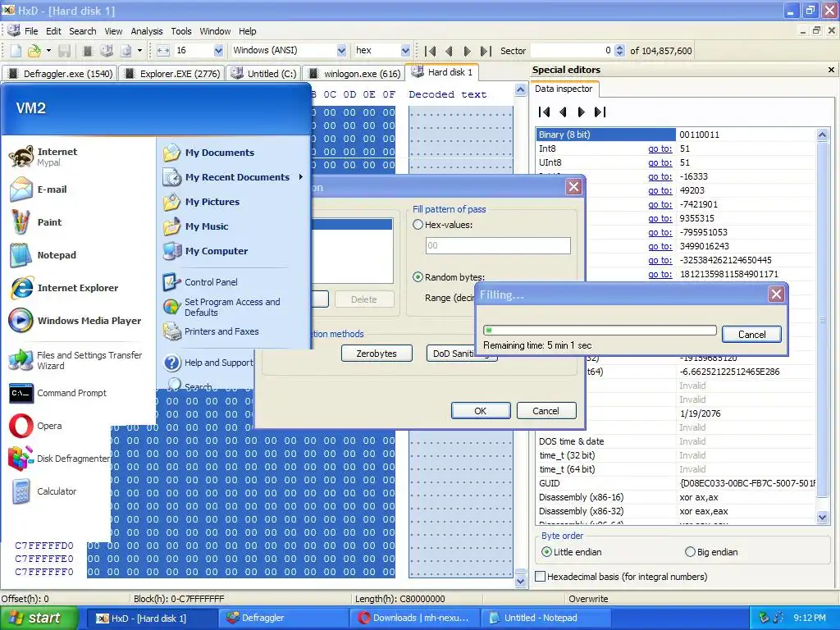
Task: Click the bytes-per-row width icon
Action: tap(163, 50)
